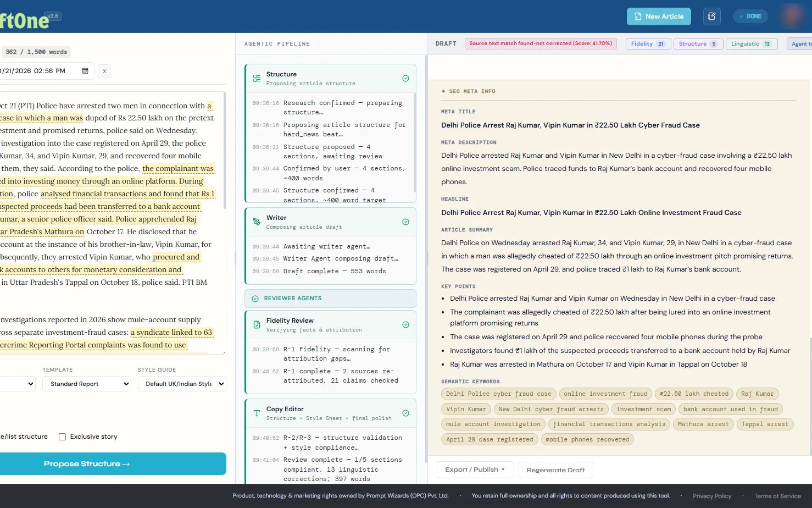Open the Export / Publish dropdown
The image size is (812, 508).
point(475,470)
